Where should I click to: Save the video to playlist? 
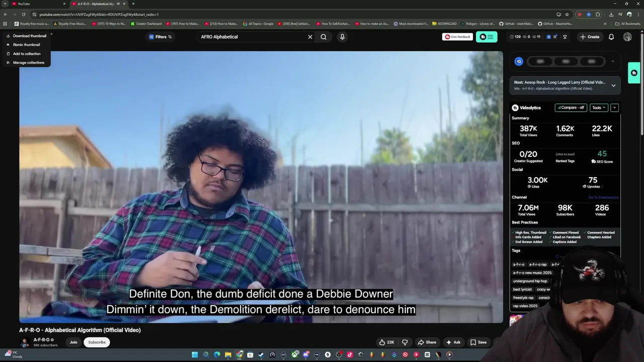tap(478, 342)
